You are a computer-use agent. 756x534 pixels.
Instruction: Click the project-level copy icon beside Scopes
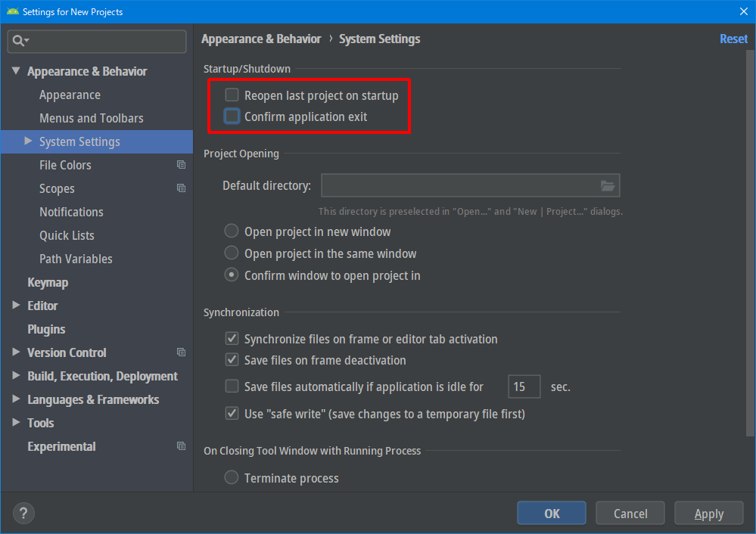(x=182, y=188)
